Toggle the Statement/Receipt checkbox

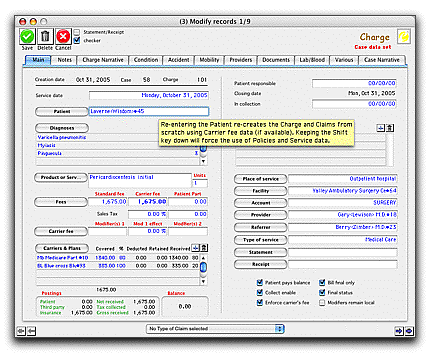tap(77, 32)
